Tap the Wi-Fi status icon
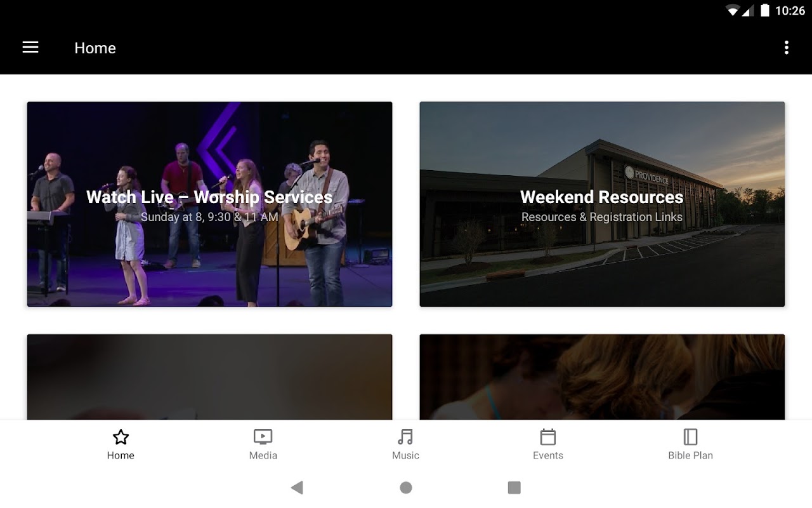This screenshot has height=508, width=812. click(x=733, y=10)
